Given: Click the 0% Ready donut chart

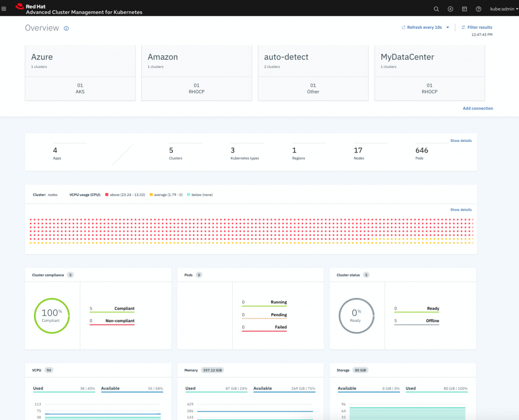Looking at the screenshot, I should click(356, 316).
